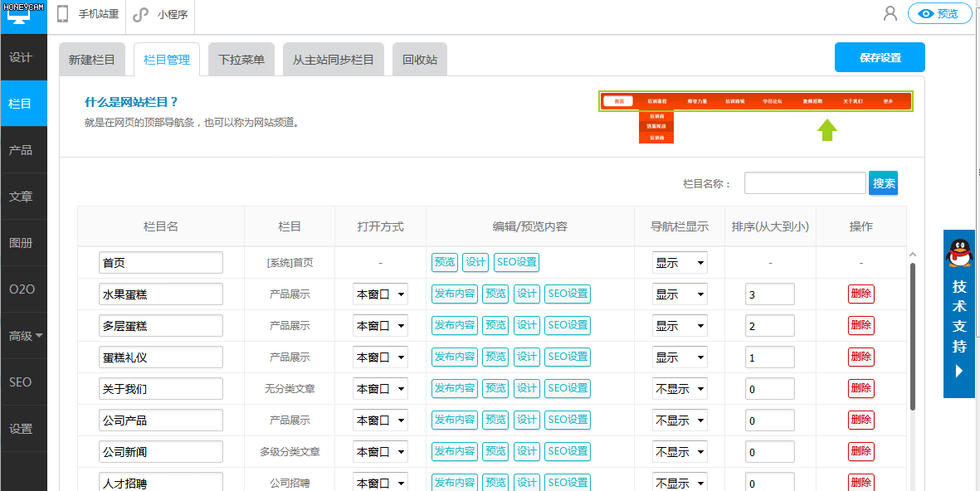Click the user account profile icon
Image resolution: width=980 pixels, height=491 pixels.
coord(890,13)
